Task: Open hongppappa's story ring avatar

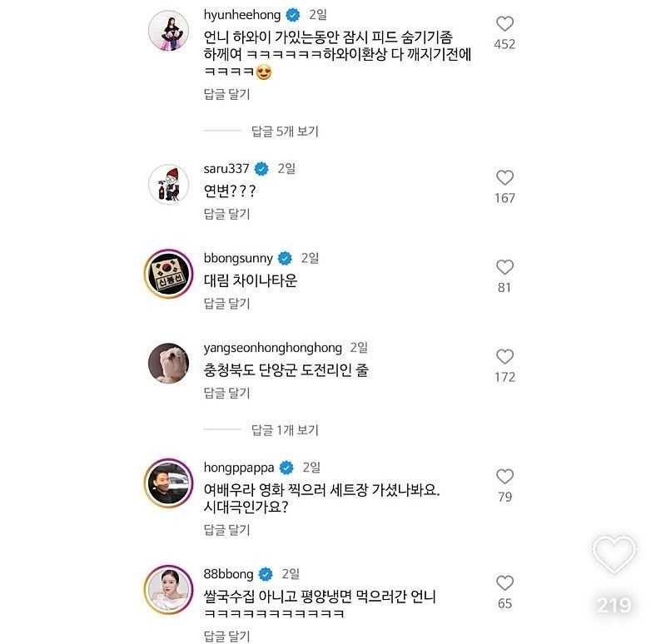Action: point(170,483)
